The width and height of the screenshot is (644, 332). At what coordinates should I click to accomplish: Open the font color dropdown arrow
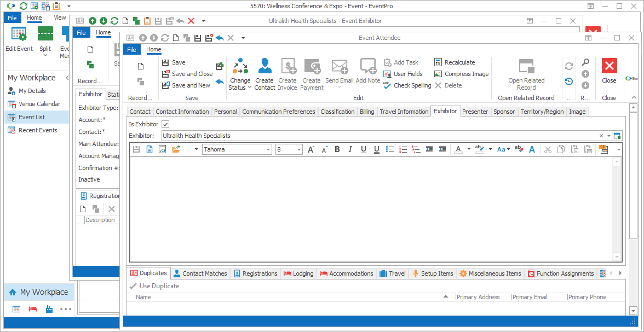[x=469, y=150]
